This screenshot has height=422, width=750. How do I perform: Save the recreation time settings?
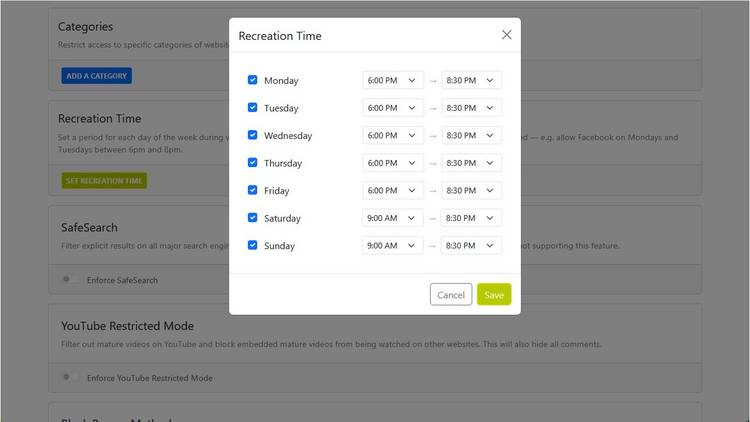coord(494,294)
